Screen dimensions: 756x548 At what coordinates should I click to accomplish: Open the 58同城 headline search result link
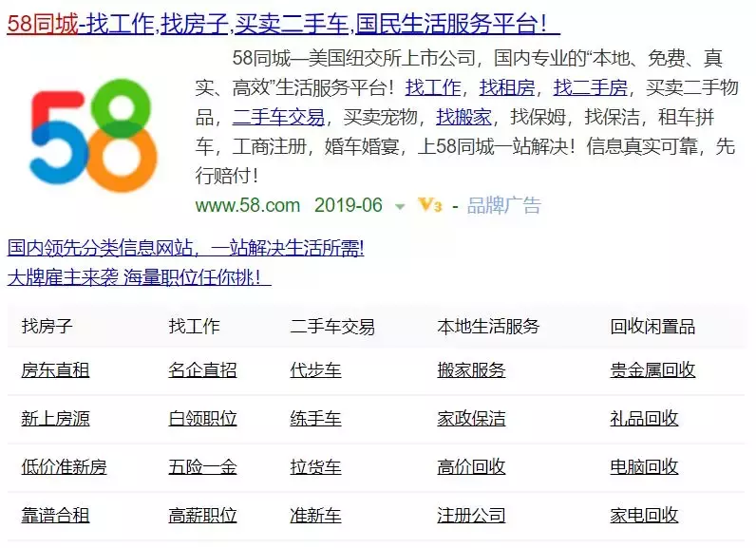tap(283, 23)
